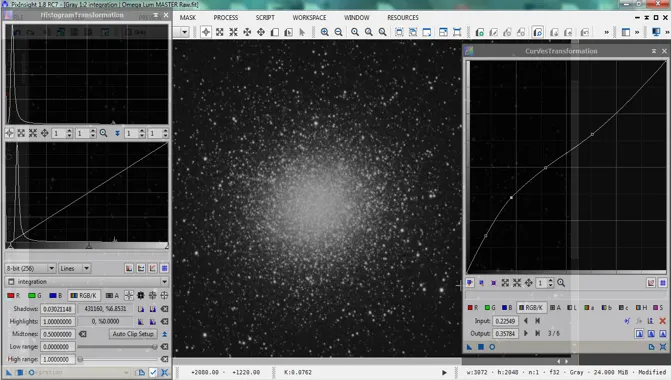Click the curve Input value field

505,321
